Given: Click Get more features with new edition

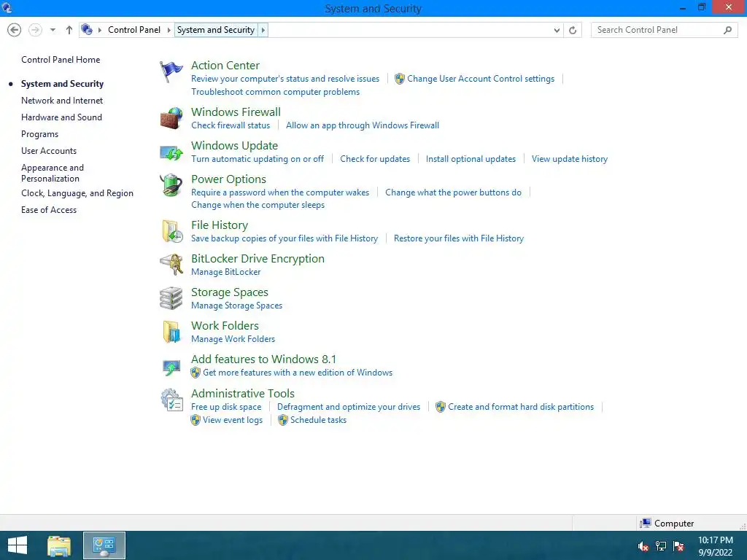Looking at the screenshot, I should point(298,373).
